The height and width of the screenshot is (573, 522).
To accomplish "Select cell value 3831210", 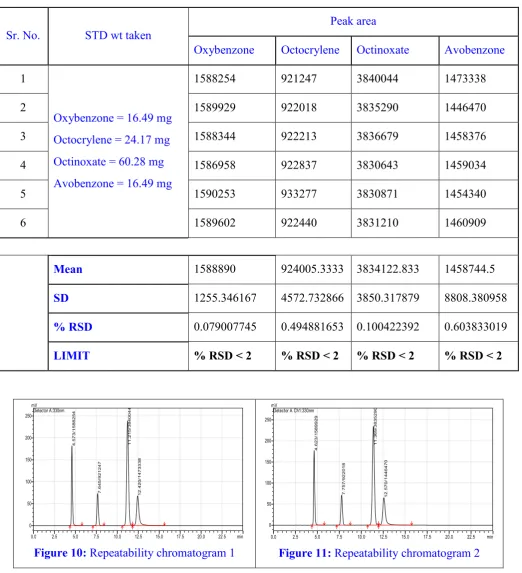I will coord(377,223).
